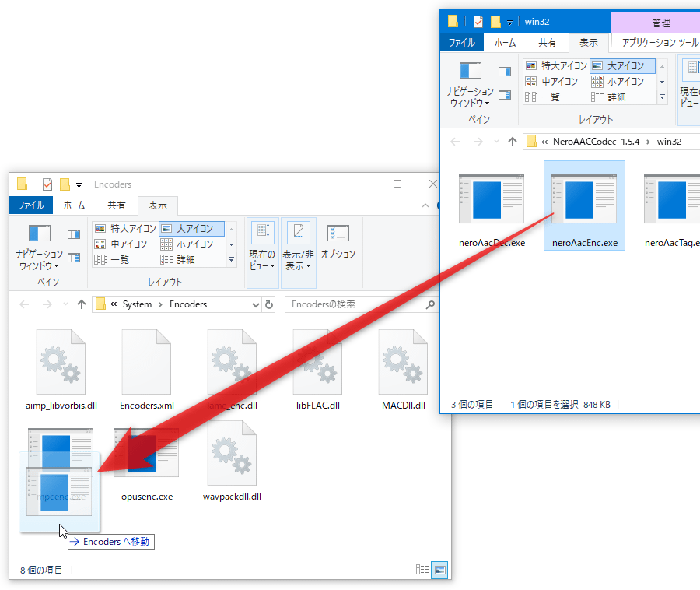The height and width of the screenshot is (590, 700).
Task: Expand layout gallery in Encoders window
Action: (231, 259)
